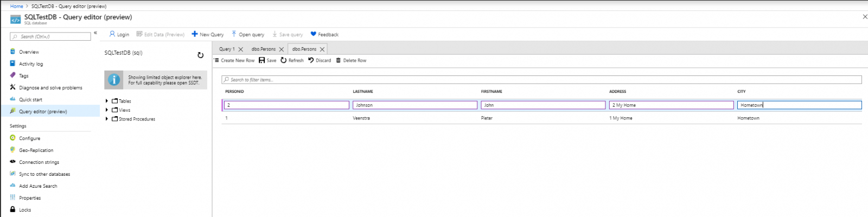The image size is (868, 217).
Task: Expand the Tables tree node
Action: 107,101
